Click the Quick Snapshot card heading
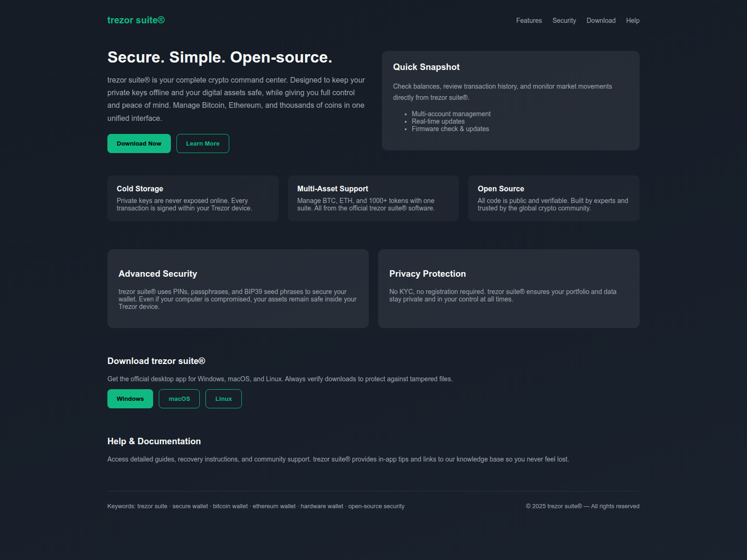Image resolution: width=747 pixels, height=560 pixels. (x=426, y=67)
